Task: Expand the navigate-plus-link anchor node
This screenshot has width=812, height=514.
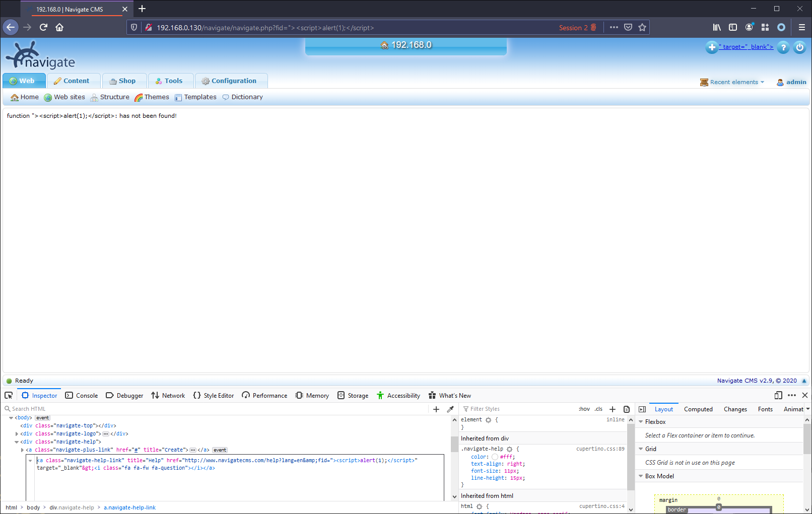Action: click(x=22, y=450)
